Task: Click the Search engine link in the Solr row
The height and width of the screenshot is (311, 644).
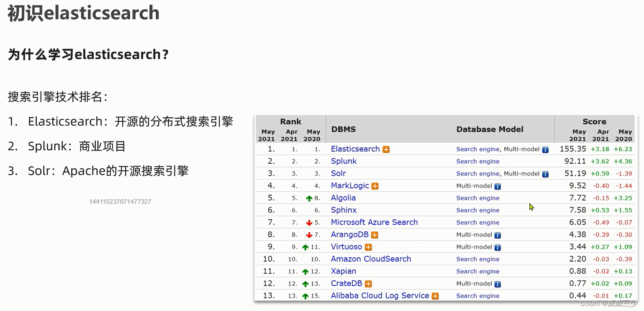Action: [478, 174]
